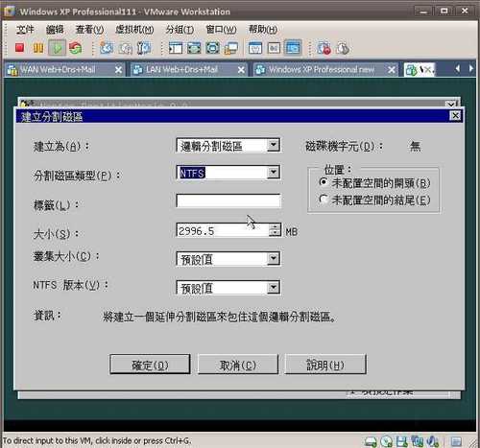Open the 分割磁區類型 NTFS dropdown
Viewport: 480px width, 448px height.
coord(274,173)
